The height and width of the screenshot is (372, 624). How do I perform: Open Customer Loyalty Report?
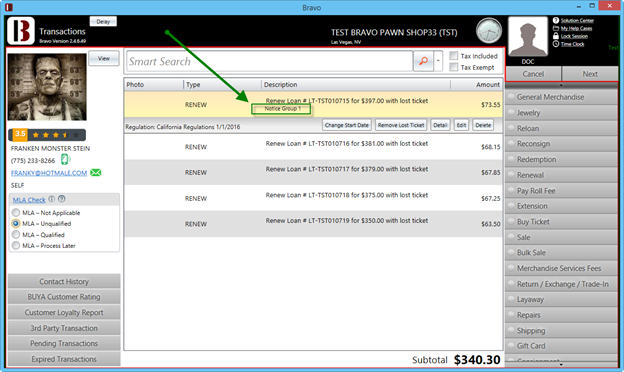[64, 312]
